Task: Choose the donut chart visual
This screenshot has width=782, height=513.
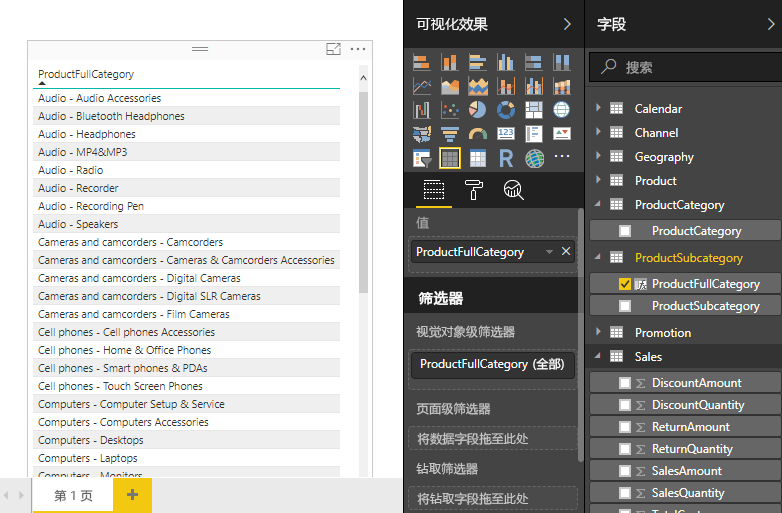Action: point(506,110)
